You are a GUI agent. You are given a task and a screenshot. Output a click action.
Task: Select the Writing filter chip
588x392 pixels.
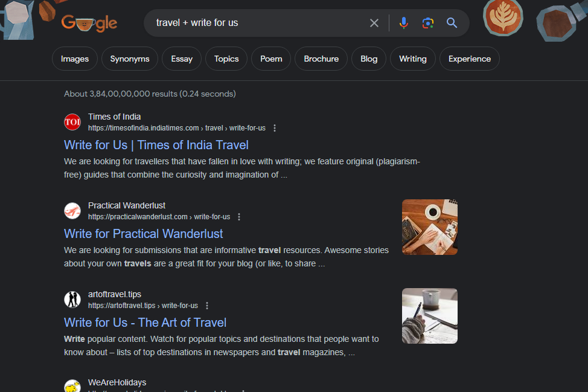coord(413,59)
